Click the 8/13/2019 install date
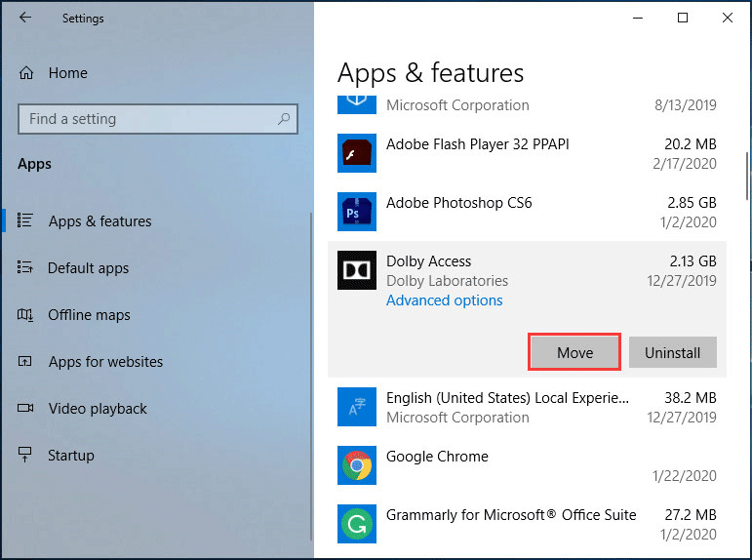 click(686, 105)
